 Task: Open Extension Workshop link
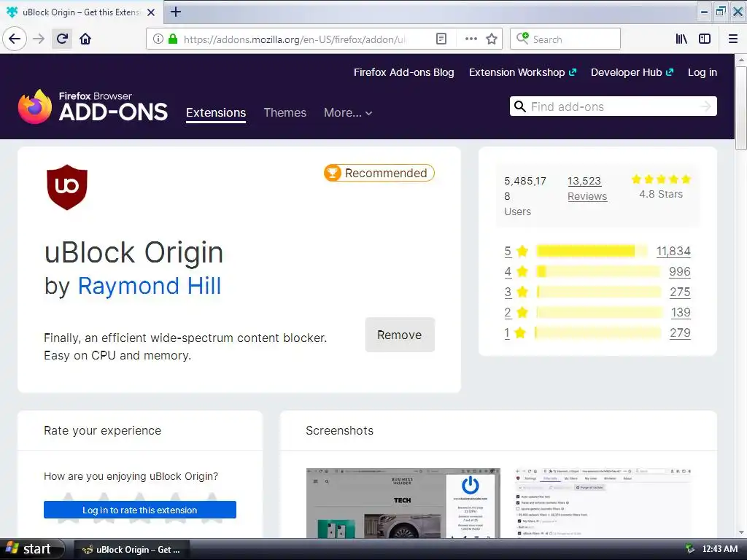click(522, 72)
